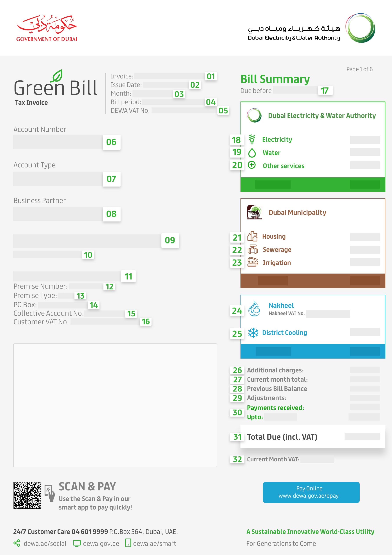Click the DEWA circular logo in header
This screenshot has width=392, height=555.
[x=360, y=28]
